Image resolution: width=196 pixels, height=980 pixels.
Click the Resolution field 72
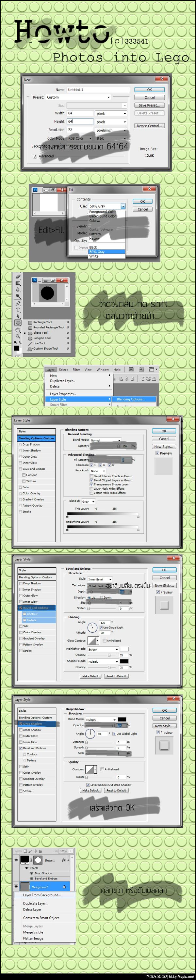[80, 130]
